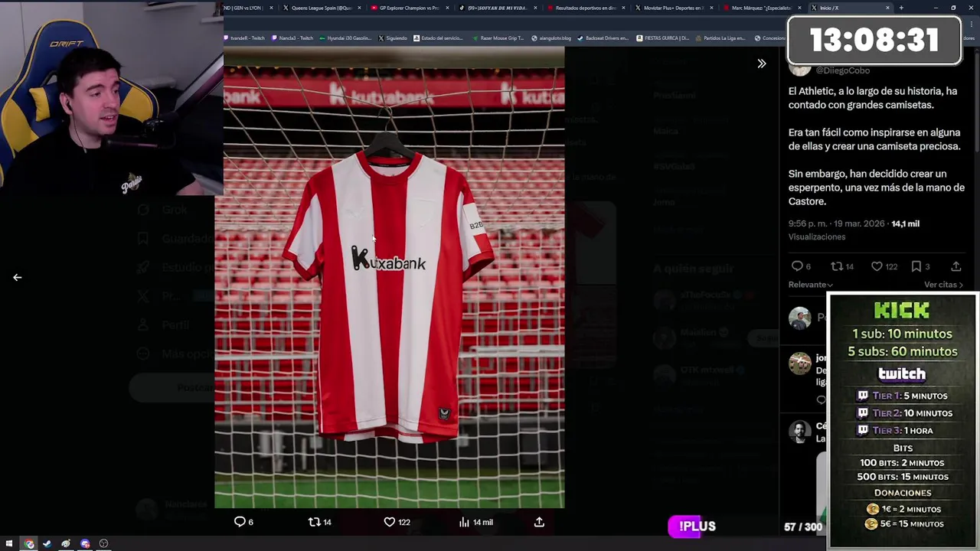Image resolution: width=980 pixels, height=551 pixels.
Task: Heart icon in sidebar showing 122 likes
Action: pyautogui.click(x=877, y=266)
